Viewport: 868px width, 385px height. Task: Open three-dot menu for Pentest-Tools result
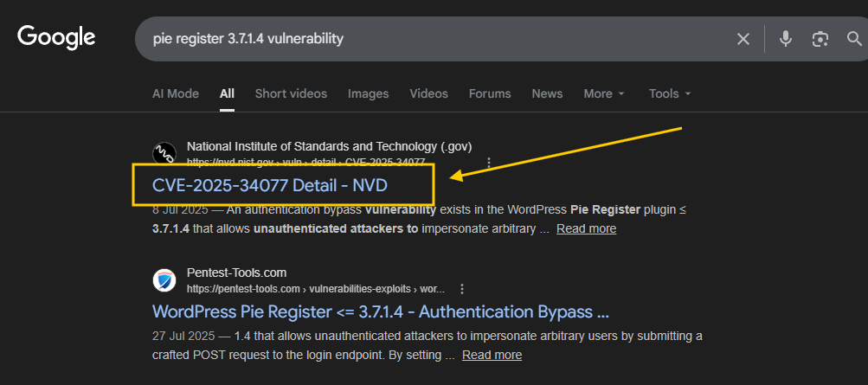click(x=462, y=289)
